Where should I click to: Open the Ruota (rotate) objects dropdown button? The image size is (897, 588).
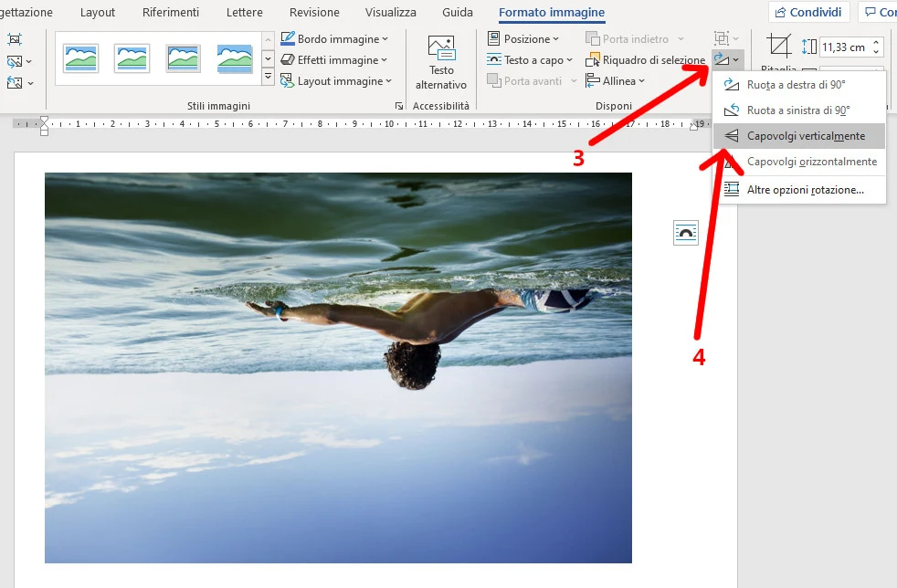click(727, 60)
